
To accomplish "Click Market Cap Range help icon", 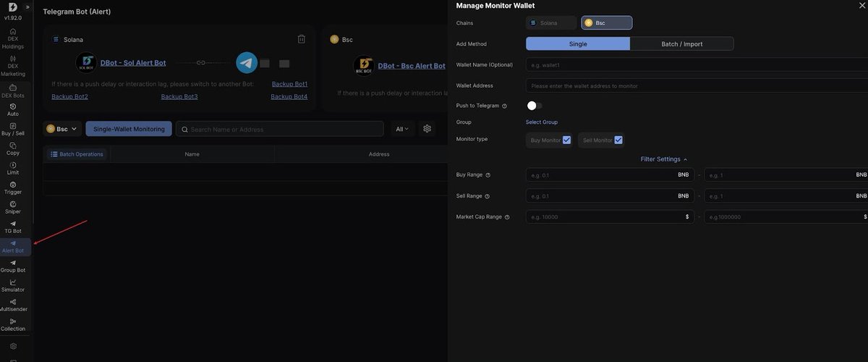I will [x=507, y=217].
